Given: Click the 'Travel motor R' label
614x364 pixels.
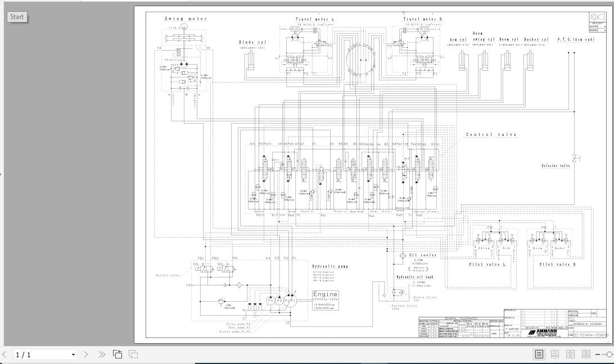Looking at the screenshot, I should click(423, 19).
